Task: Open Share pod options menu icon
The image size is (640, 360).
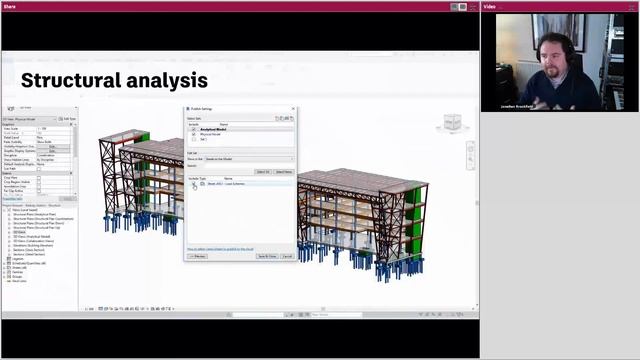Action: [x=473, y=7]
